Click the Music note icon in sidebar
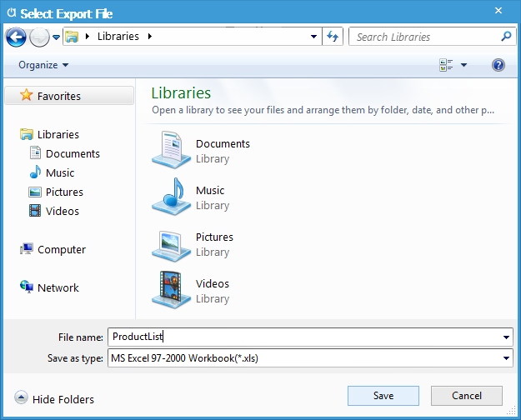This screenshot has height=420, width=521. tap(35, 172)
